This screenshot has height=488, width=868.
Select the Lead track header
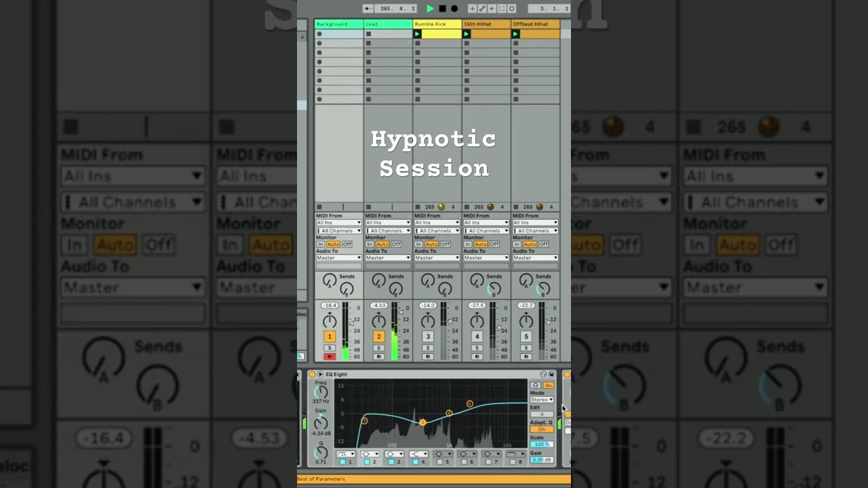[x=388, y=24]
